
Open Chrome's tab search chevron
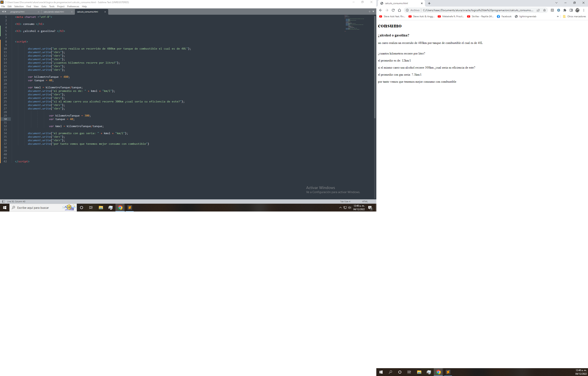tap(556, 3)
